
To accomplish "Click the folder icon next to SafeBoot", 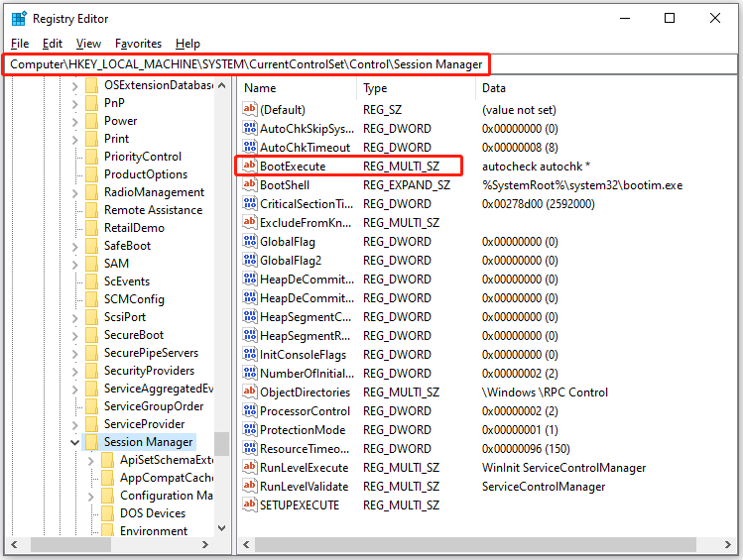I will [91, 245].
